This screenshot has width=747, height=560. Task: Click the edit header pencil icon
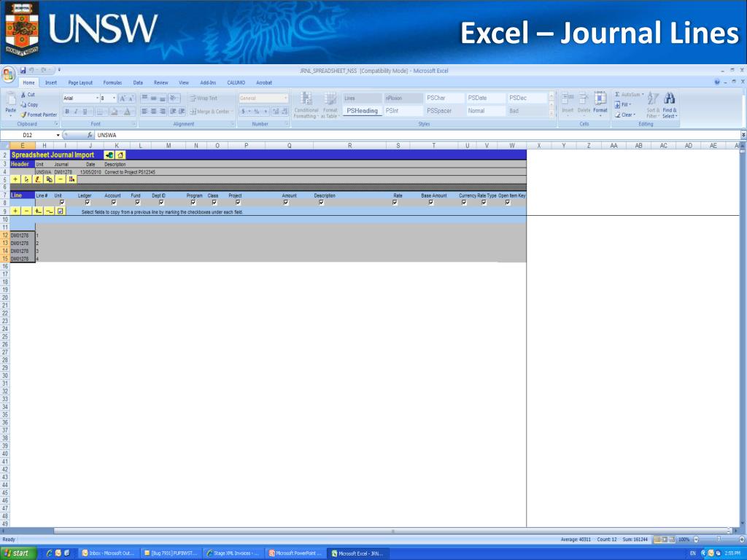coord(38,179)
